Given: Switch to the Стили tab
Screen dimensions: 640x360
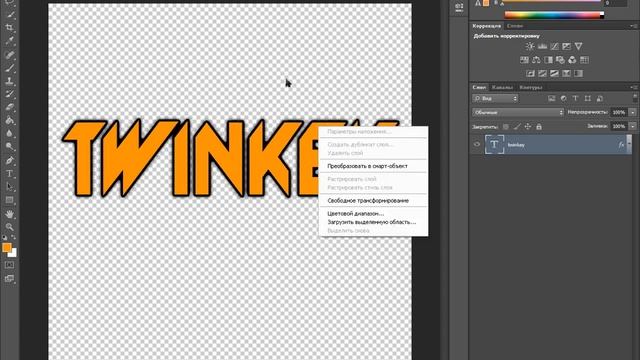Looking at the screenshot, I should (x=515, y=26).
